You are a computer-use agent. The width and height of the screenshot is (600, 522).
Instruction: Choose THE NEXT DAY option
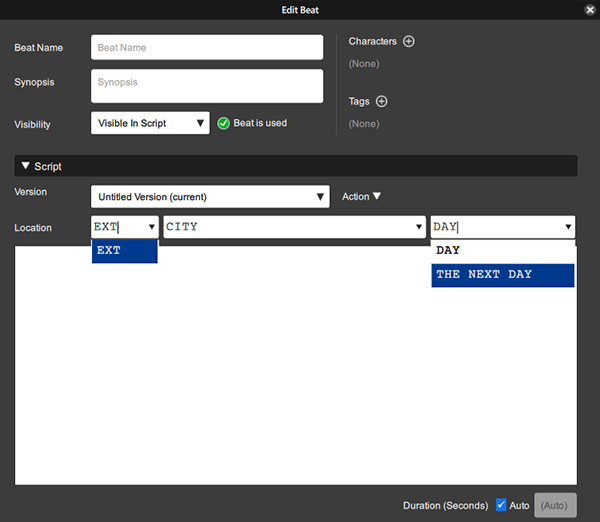click(x=502, y=275)
